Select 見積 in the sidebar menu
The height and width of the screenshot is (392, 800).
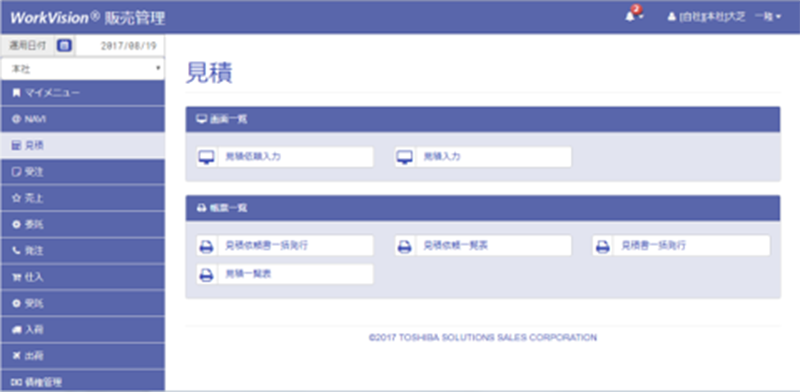click(x=83, y=146)
